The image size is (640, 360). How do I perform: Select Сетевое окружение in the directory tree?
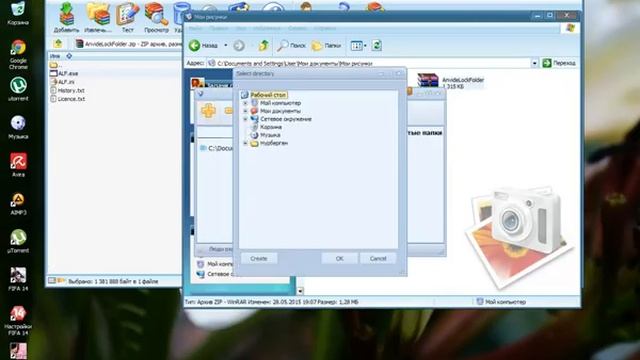(x=286, y=119)
